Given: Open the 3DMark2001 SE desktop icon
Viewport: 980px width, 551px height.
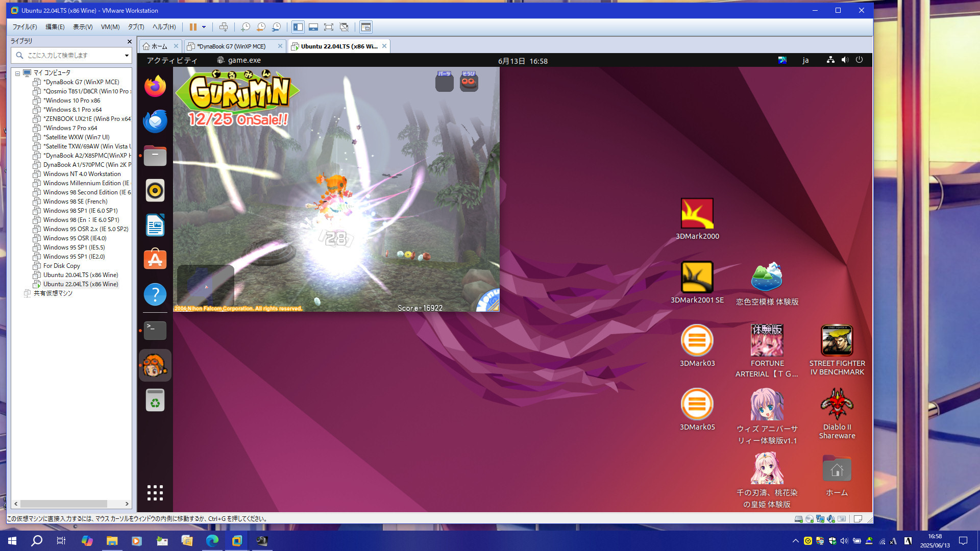Looking at the screenshot, I should 697,282.
